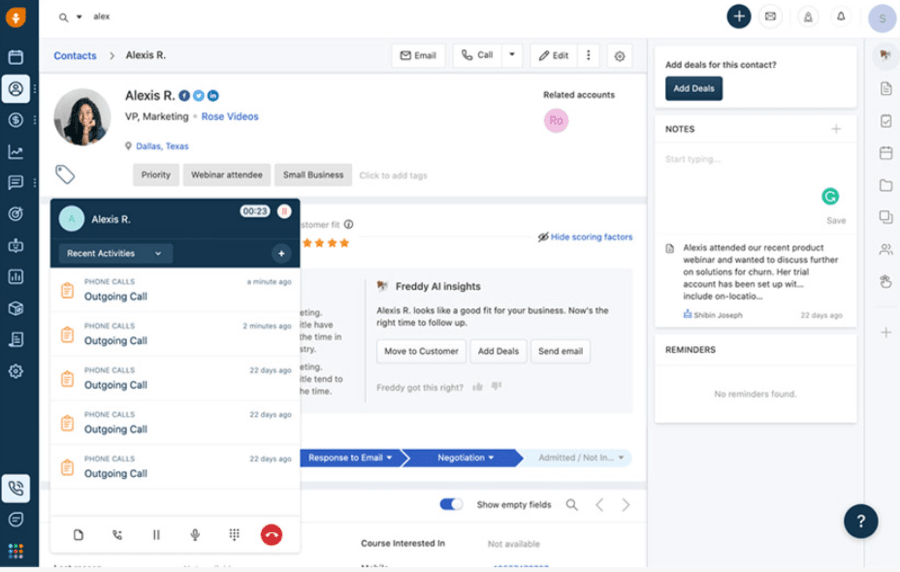Open conversations chat icon in left sidebar

[x=16, y=182]
